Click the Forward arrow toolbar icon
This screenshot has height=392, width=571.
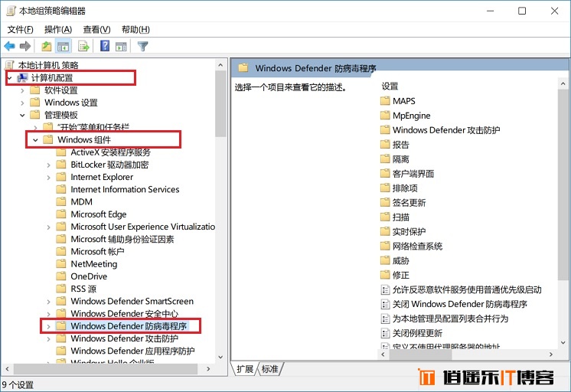(24, 46)
